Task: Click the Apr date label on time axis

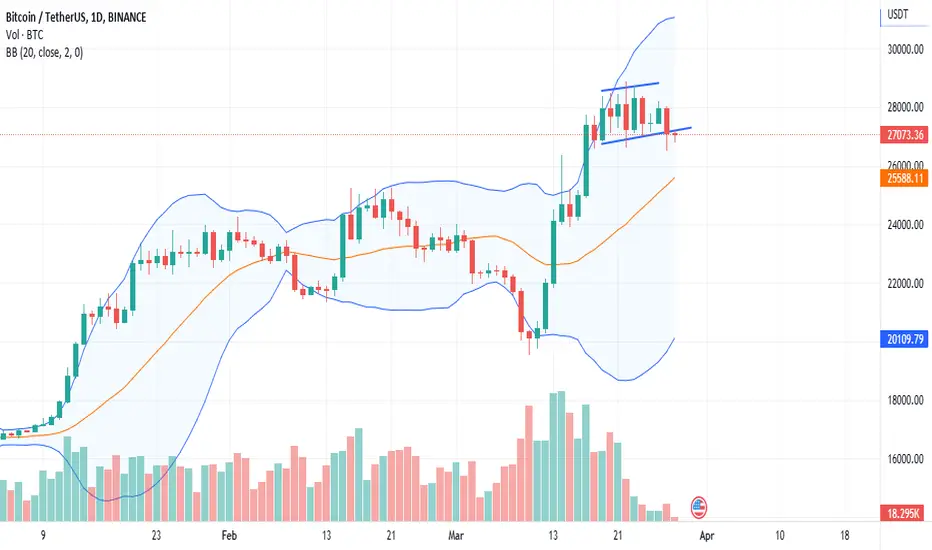Action: (x=706, y=536)
